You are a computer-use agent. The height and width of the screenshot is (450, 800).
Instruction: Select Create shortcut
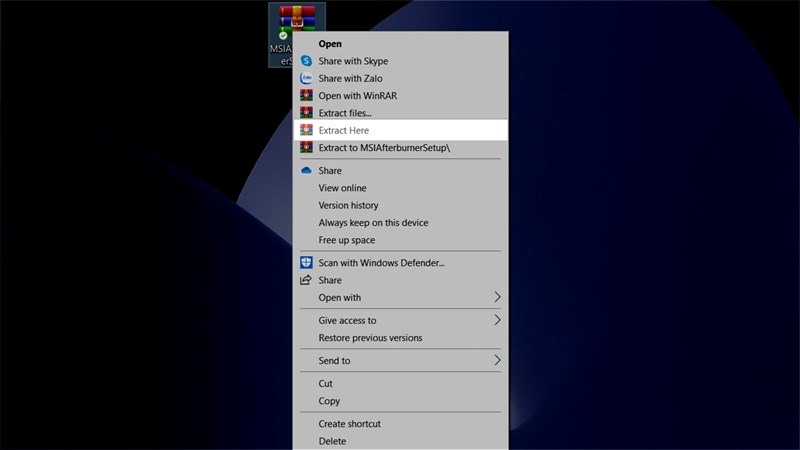401,424
